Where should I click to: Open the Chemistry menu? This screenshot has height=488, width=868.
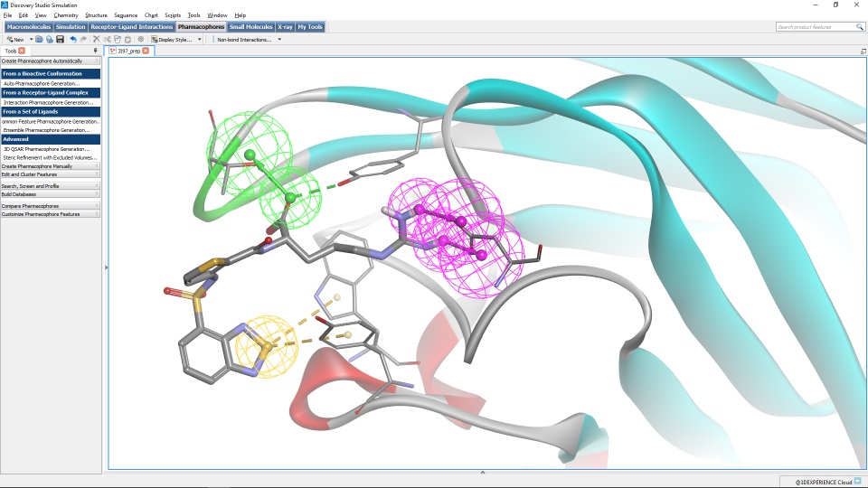pyautogui.click(x=66, y=15)
